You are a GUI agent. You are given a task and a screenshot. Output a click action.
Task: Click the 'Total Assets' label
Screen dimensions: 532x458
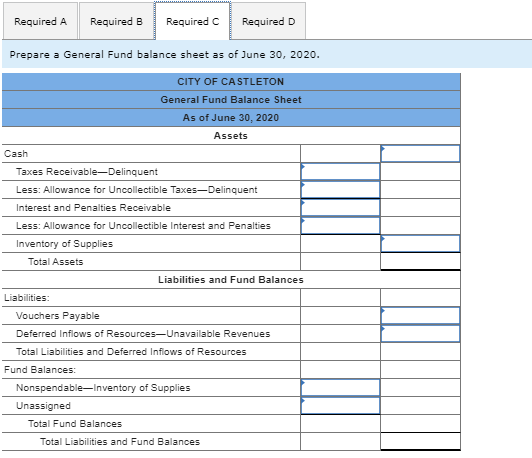coord(56,262)
